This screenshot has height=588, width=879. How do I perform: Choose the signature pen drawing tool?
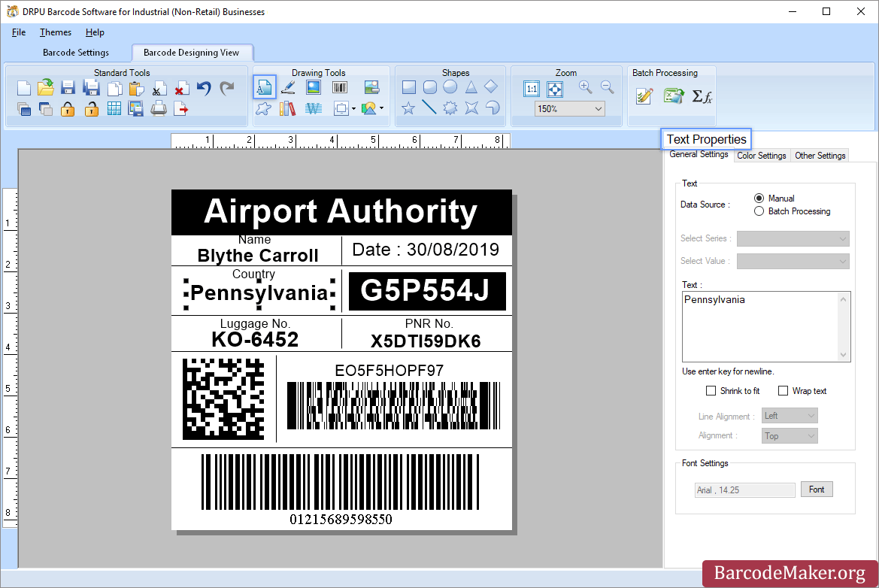tap(288, 87)
